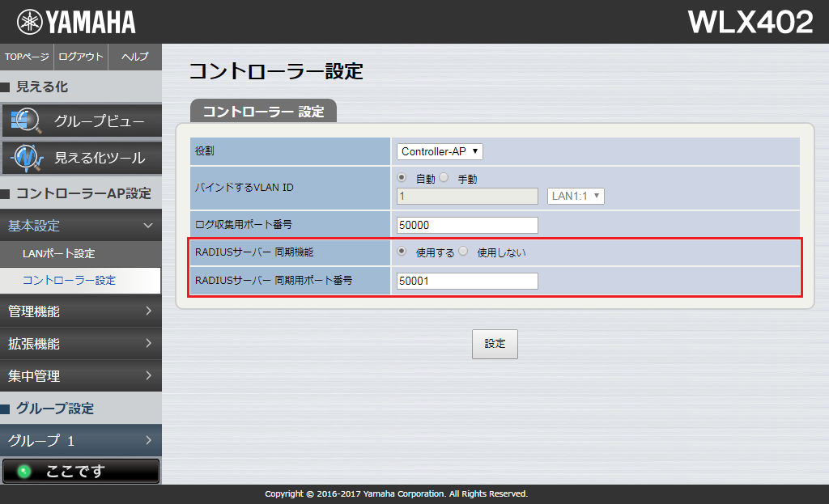
Task: Open the LANポート設定 page link
Action: [58, 253]
